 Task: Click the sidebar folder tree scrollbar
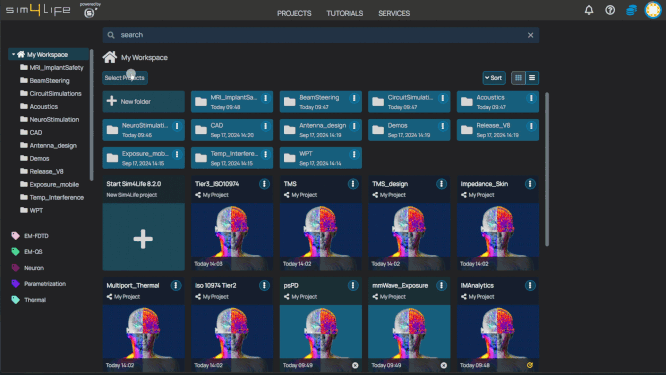(x=91, y=115)
